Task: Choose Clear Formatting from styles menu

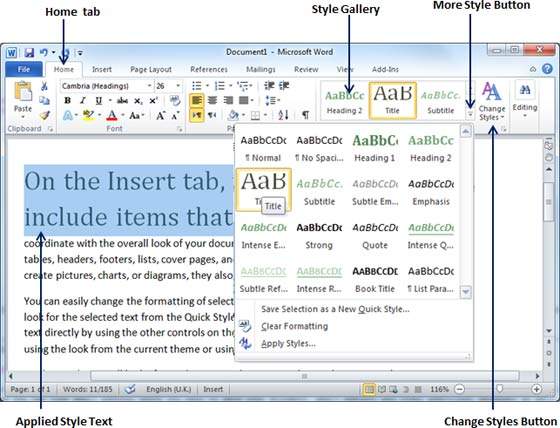Action: point(294,326)
